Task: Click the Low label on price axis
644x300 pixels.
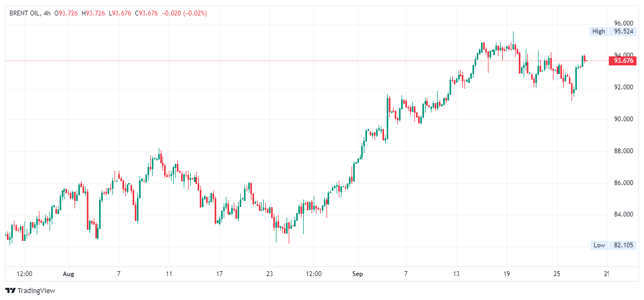Action: coord(599,245)
